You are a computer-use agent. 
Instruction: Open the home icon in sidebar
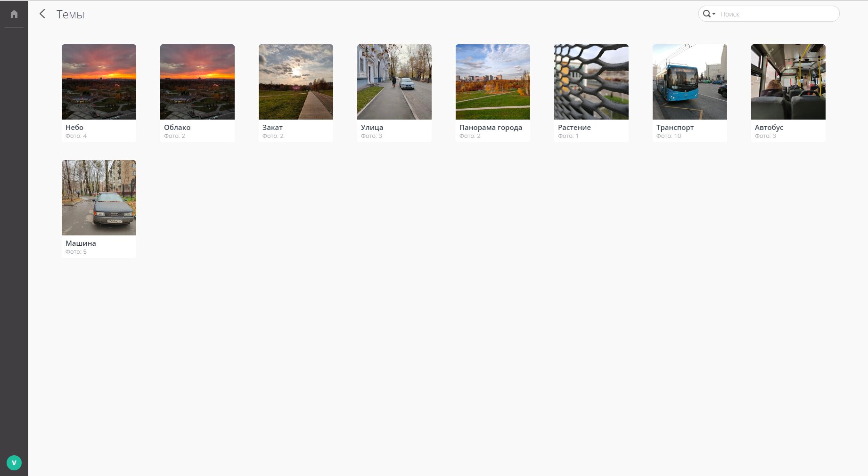coord(14,14)
